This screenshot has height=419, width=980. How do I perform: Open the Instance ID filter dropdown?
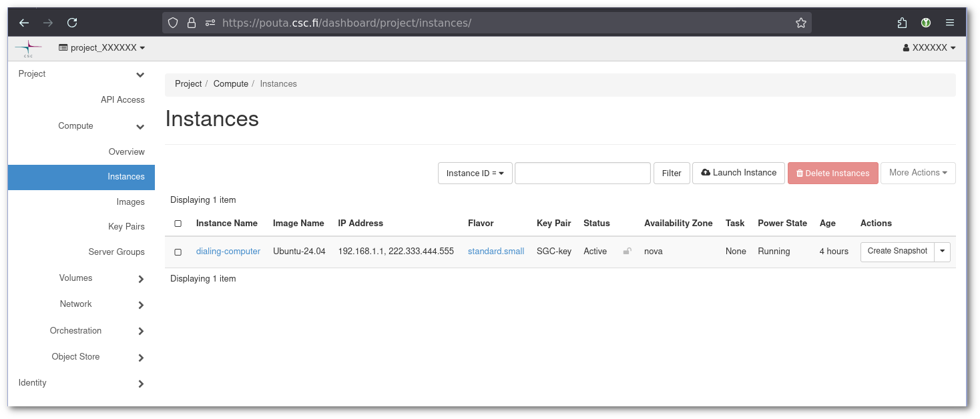[475, 173]
